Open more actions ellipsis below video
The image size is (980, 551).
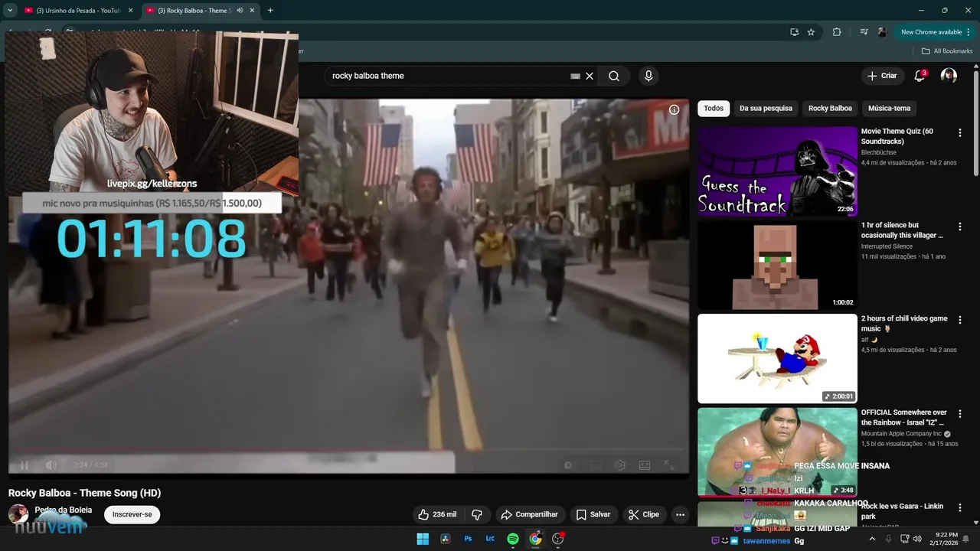[x=680, y=514]
